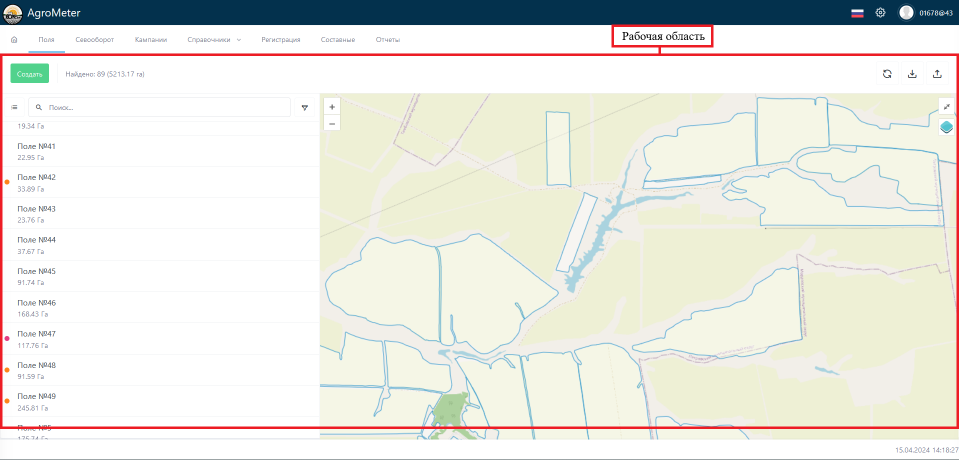959x460 pixels.
Task: Refresh the fields list with the reload icon
Action: coord(886,73)
